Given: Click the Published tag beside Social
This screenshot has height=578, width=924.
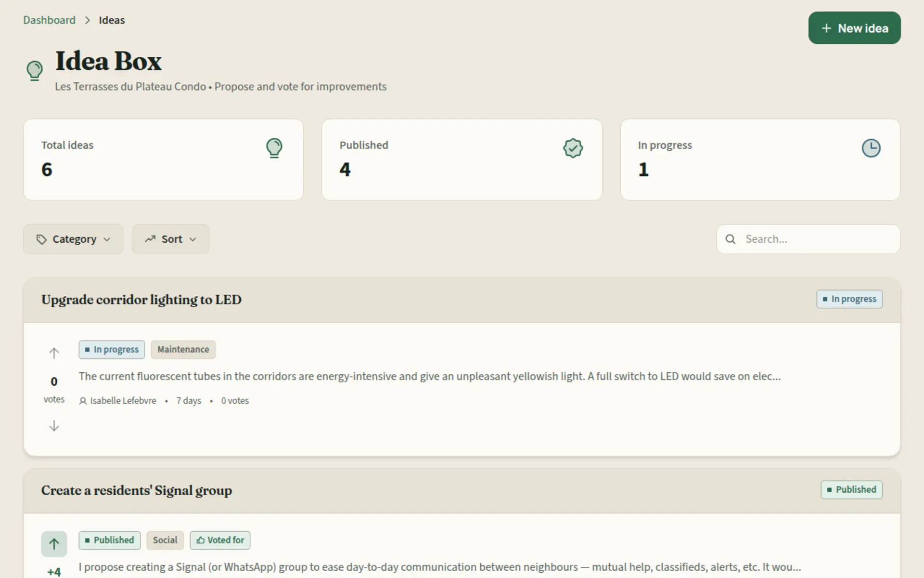Looking at the screenshot, I should click(x=110, y=540).
